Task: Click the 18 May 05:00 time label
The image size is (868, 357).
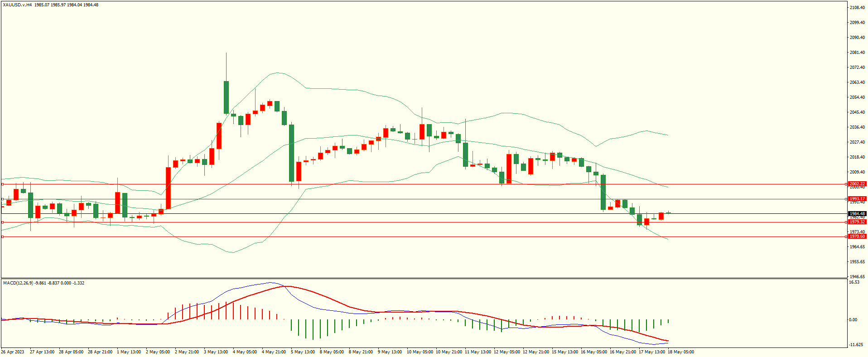Action: [681, 352]
